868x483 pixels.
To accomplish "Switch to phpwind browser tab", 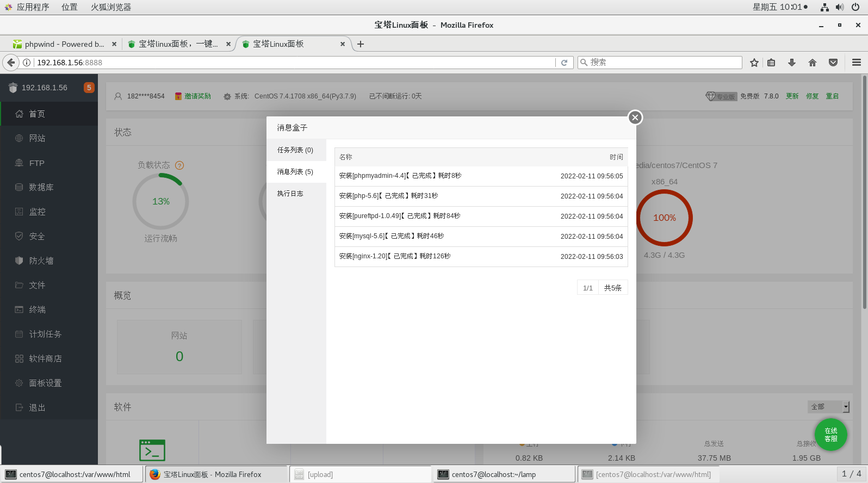I will (64, 44).
